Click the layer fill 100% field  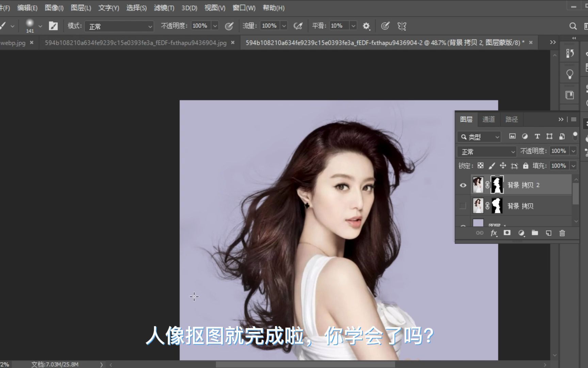pyautogui.click(x=559, y=166)
